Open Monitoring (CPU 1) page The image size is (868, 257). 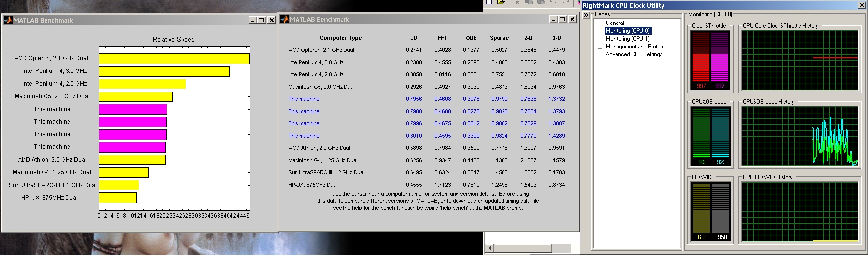click(x=628, y=39)
